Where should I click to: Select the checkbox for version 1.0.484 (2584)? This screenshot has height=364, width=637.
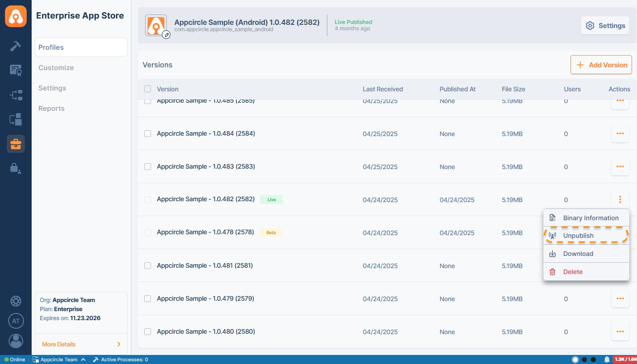coord(147,134)
